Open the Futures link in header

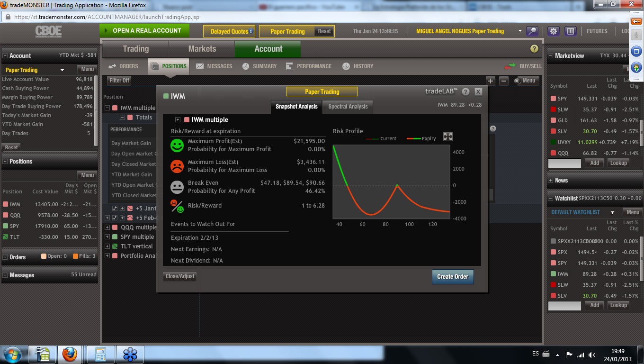597,31
